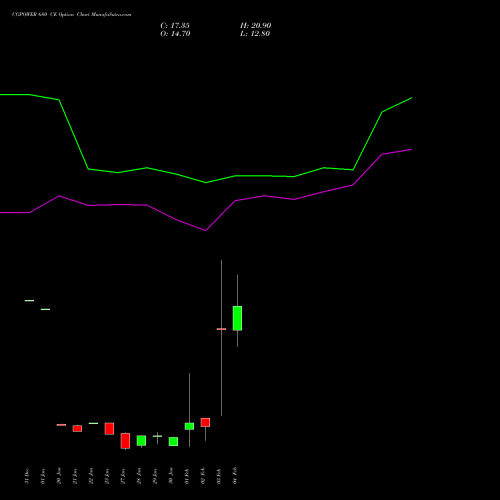
Task: Select the '20 Jan' date axis label
Action: coord(59,476)
